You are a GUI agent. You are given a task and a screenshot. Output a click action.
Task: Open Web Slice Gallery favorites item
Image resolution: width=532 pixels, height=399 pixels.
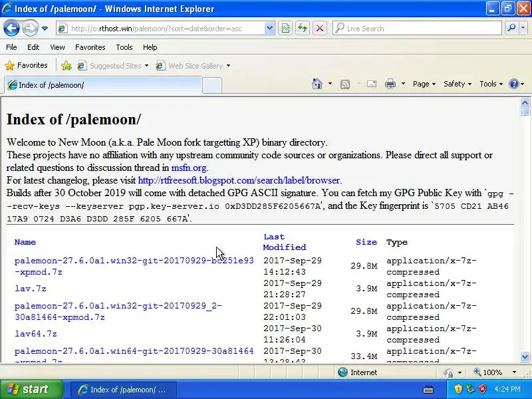[193, 65]
